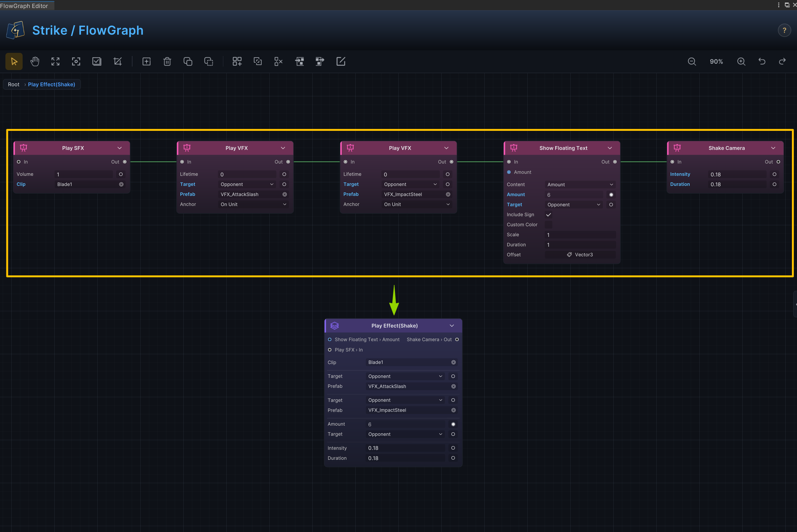This screenshot has height=532, width=797.
Task: Click the layers icon on Play Effect(Shake) node
Action: (x=334, y=326)
